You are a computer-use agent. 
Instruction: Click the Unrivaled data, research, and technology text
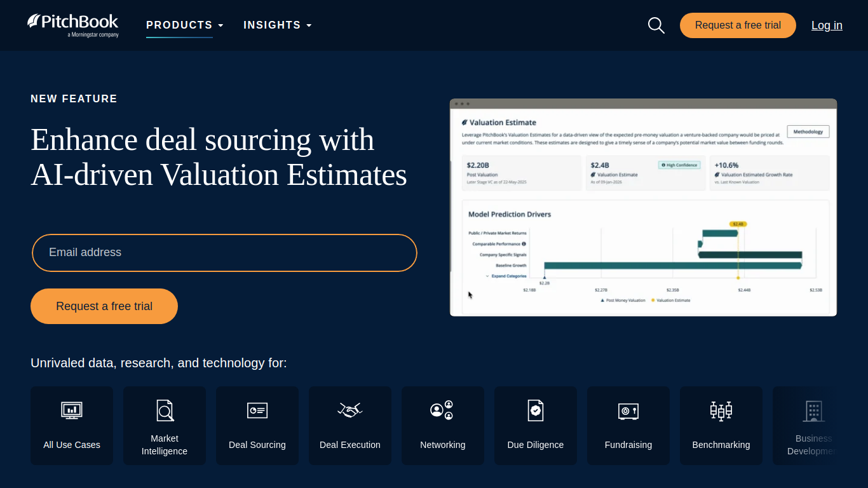point(159,363)
